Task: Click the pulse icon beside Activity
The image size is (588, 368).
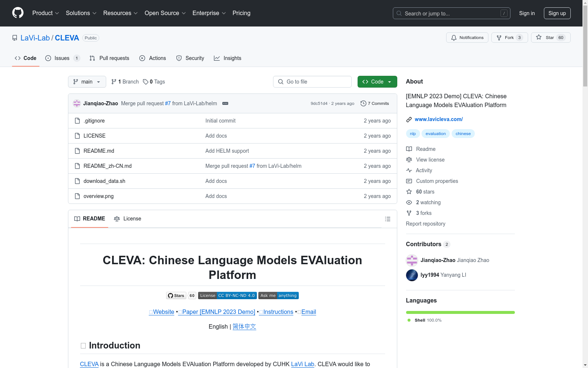Action: pos(409,170)
